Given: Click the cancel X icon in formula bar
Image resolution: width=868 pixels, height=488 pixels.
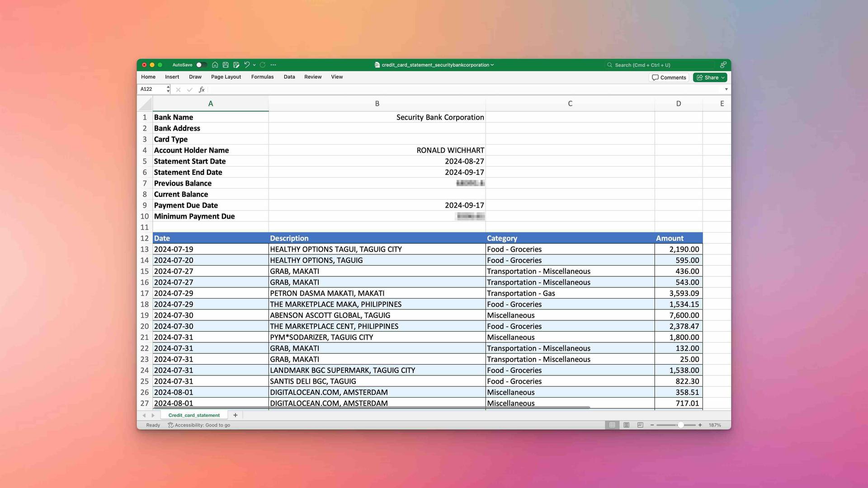Looking at the screenshot, I should pyautogui.click(x=178, y=90).
